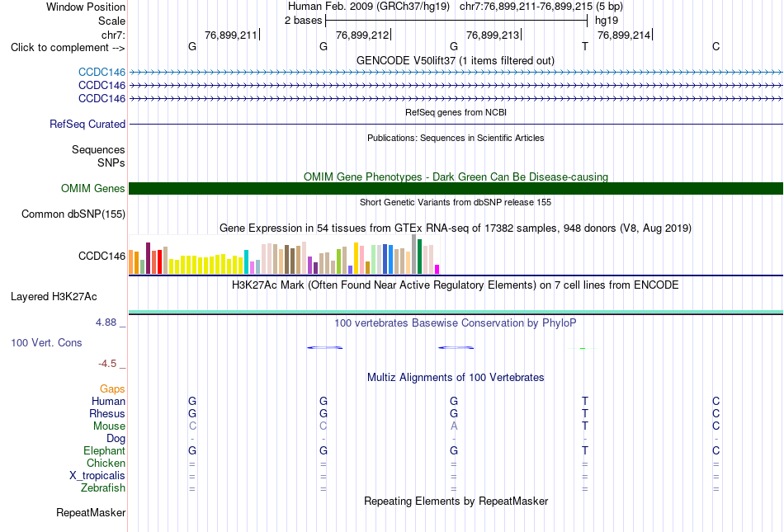Click the Mouse species label
Screen dimensions: 784x532
109,426
